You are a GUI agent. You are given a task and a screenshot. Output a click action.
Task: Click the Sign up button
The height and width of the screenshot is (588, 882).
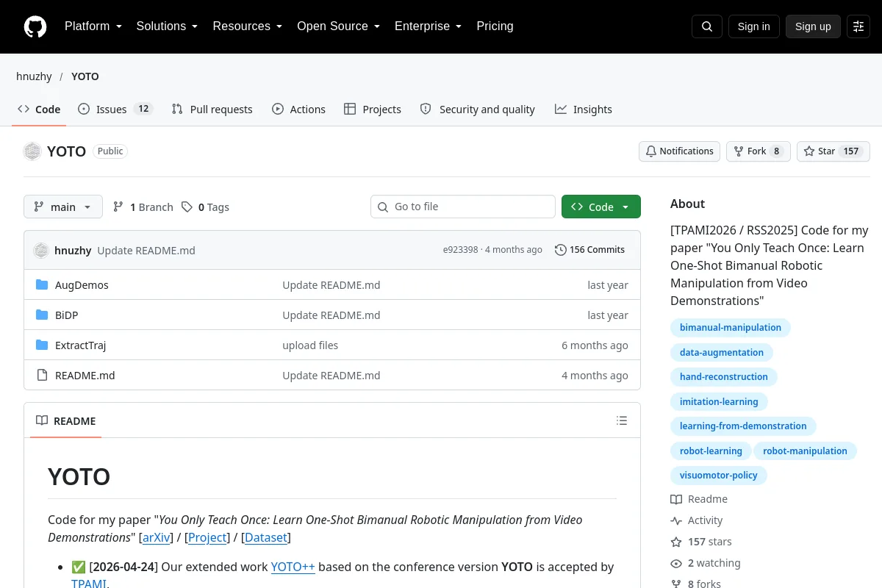click(813, 26)
